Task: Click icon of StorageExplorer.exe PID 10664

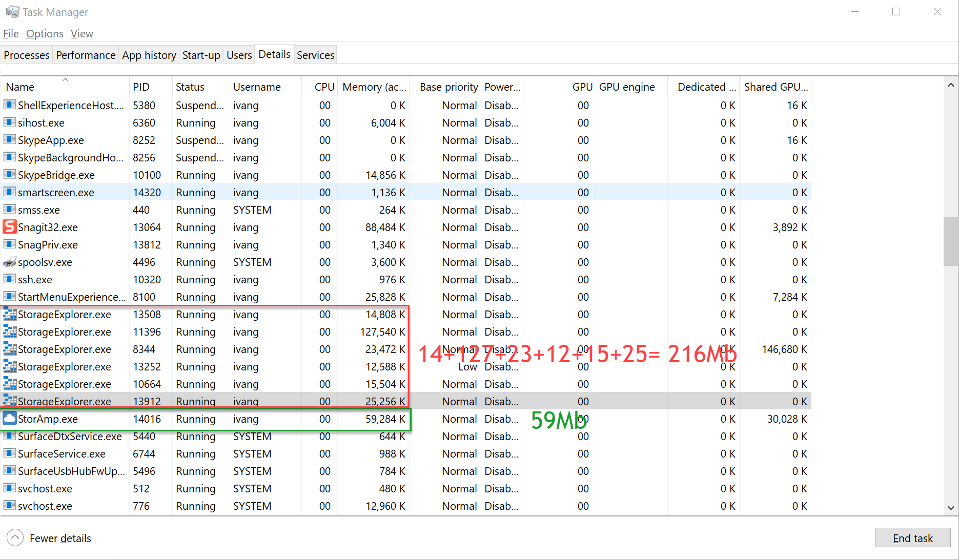Action: pos(10,384)
